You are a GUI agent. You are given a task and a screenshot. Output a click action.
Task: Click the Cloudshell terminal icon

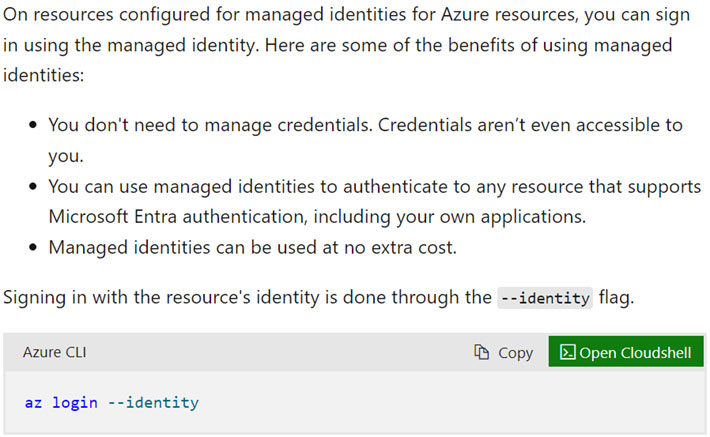565,352
